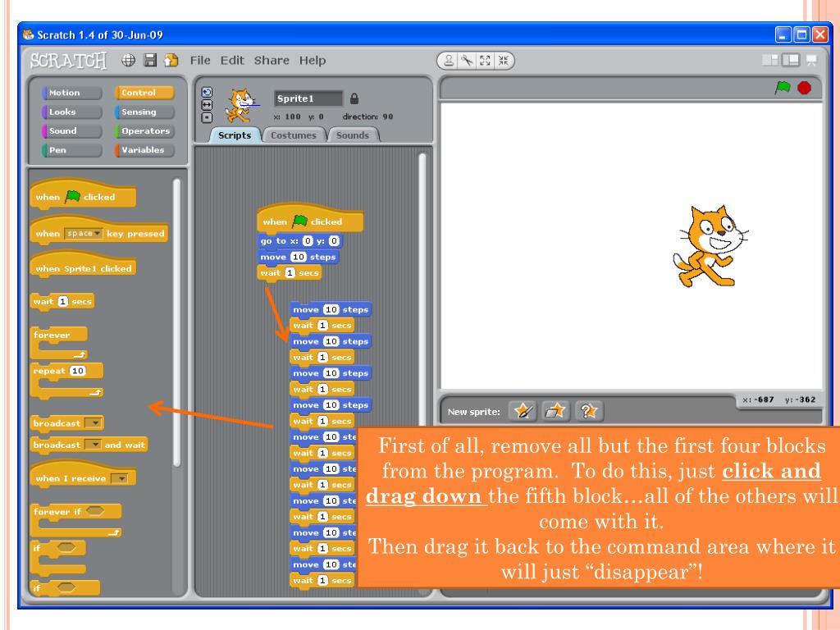Click when flag clicked hat in script

[310, 218]
